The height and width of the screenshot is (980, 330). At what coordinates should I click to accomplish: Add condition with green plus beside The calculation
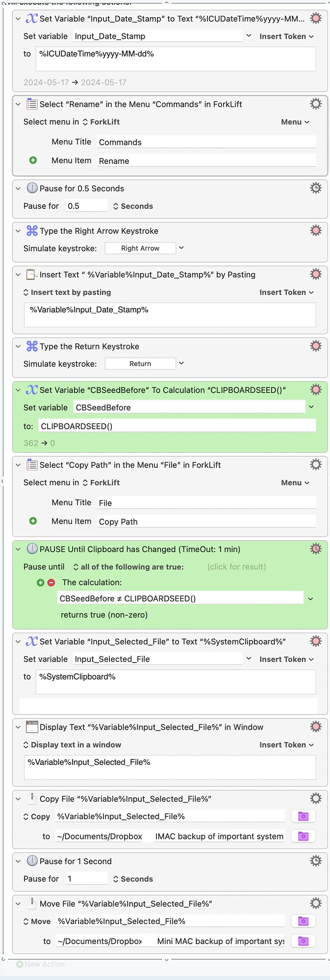tap(41, 583)
